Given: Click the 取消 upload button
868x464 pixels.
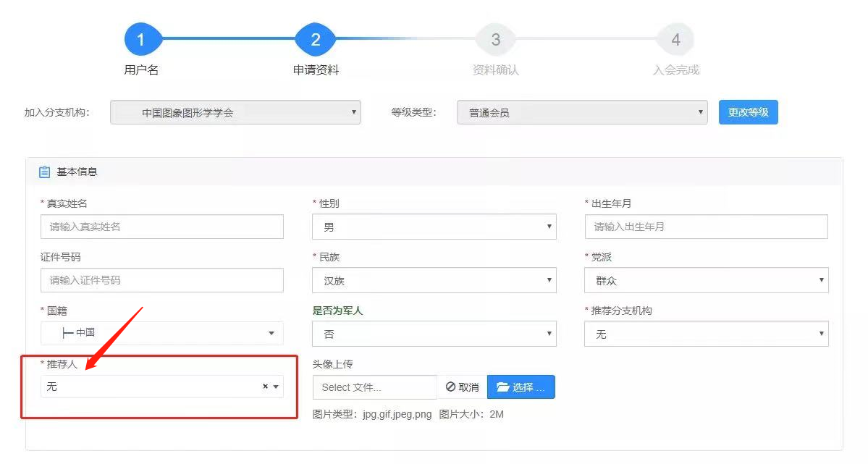Looking at the screenshot, I should [462, 387].
